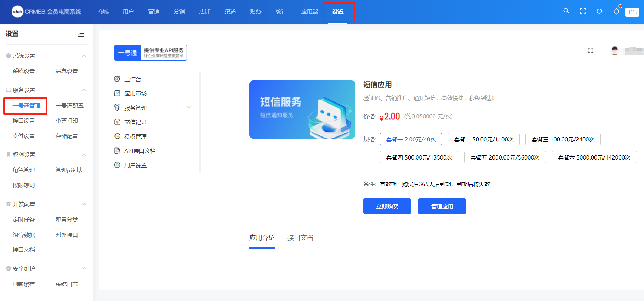This screenshot has height=301, width=644.
Task: Click the 立即购买 button
Action: (387, 206)
